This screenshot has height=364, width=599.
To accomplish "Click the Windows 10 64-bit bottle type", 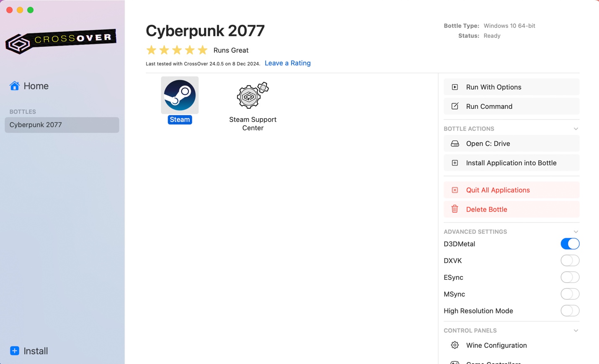I will 509,26.
